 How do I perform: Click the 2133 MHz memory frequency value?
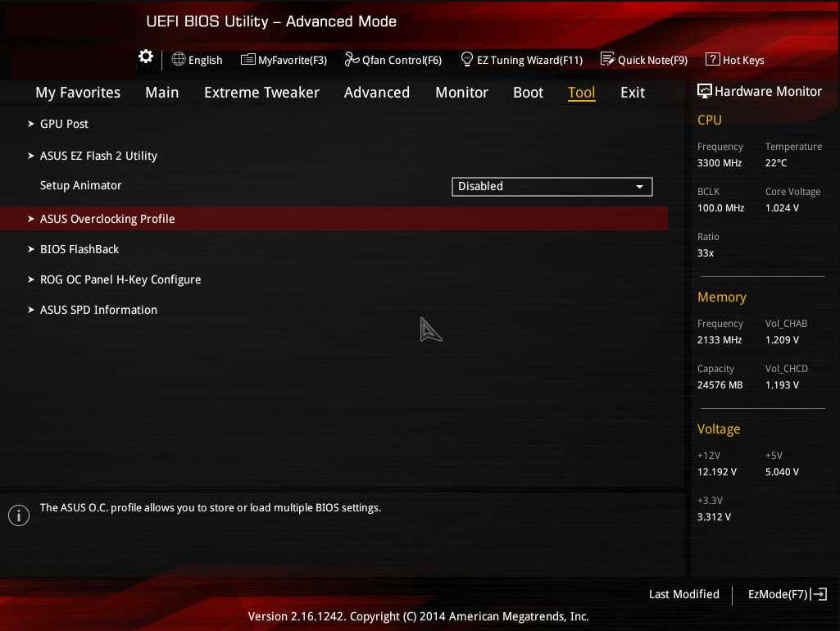719,339
